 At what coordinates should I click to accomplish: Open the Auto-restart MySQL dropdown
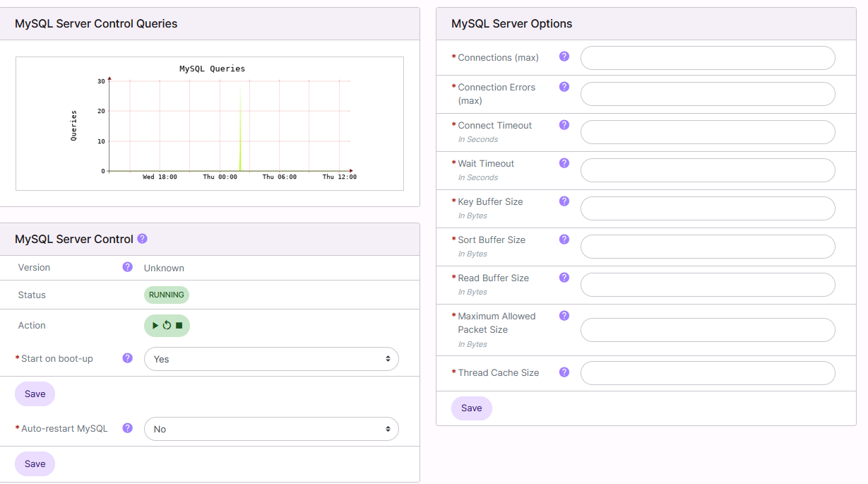271,428
